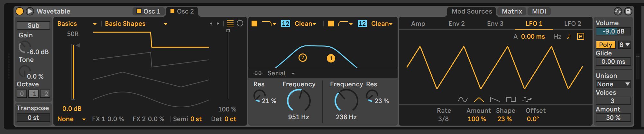Toggle Filter 2 slope 12 button

362,24
